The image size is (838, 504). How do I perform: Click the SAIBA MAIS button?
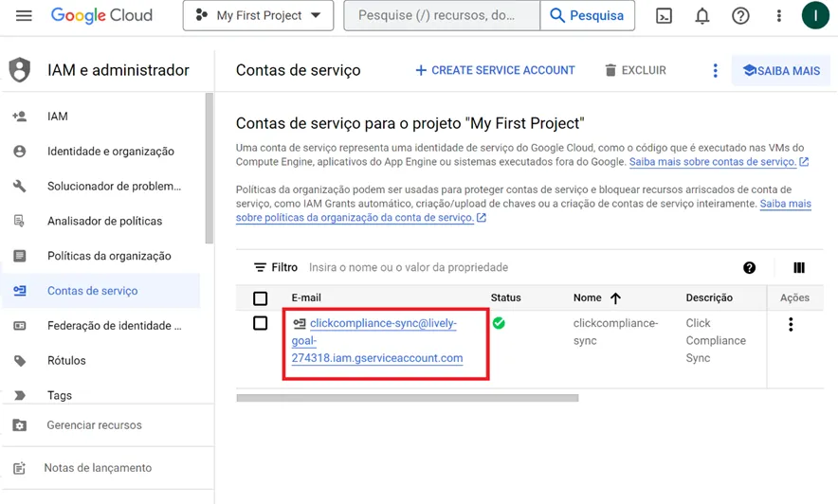point(781,70)
